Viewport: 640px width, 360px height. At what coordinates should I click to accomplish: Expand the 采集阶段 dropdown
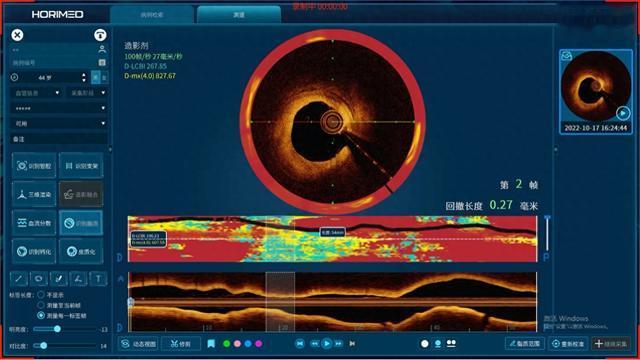pyautogui.click(x=87, y=93)
